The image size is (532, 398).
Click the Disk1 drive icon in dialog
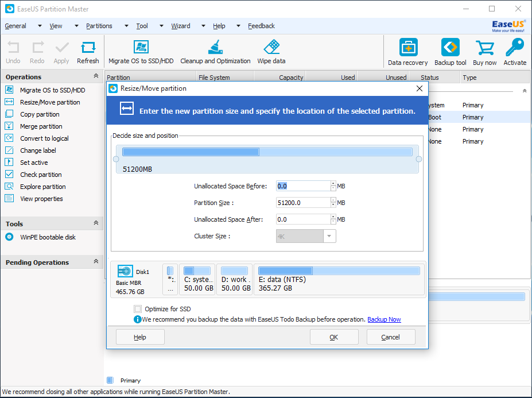[x=125, y=271]
